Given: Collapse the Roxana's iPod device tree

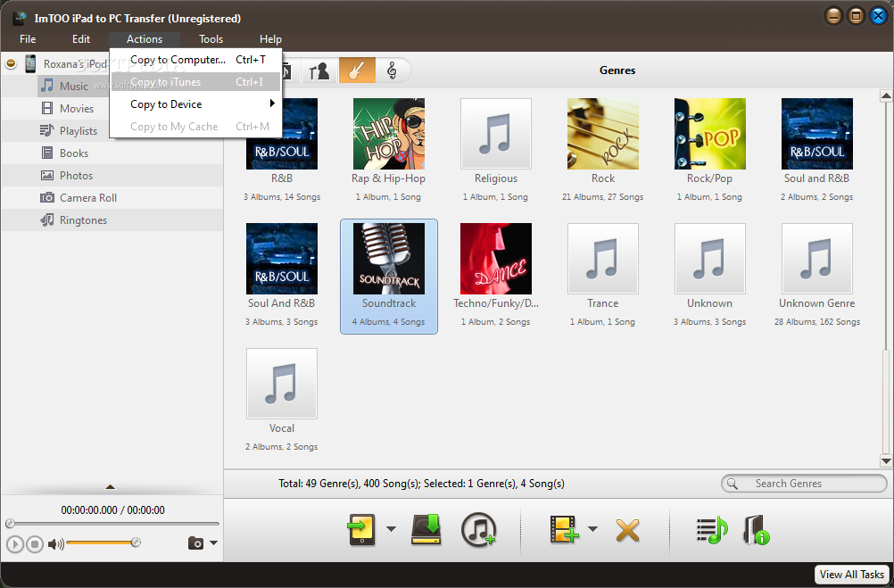Looking at the screenshot, I should point(11,63).
